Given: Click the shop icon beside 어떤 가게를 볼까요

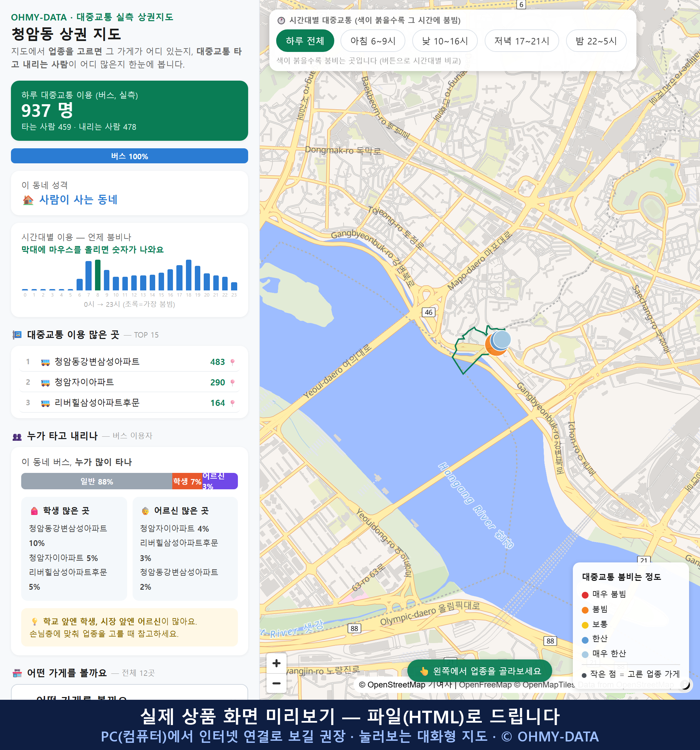Looking at the screenshot, I should point(17,673).
